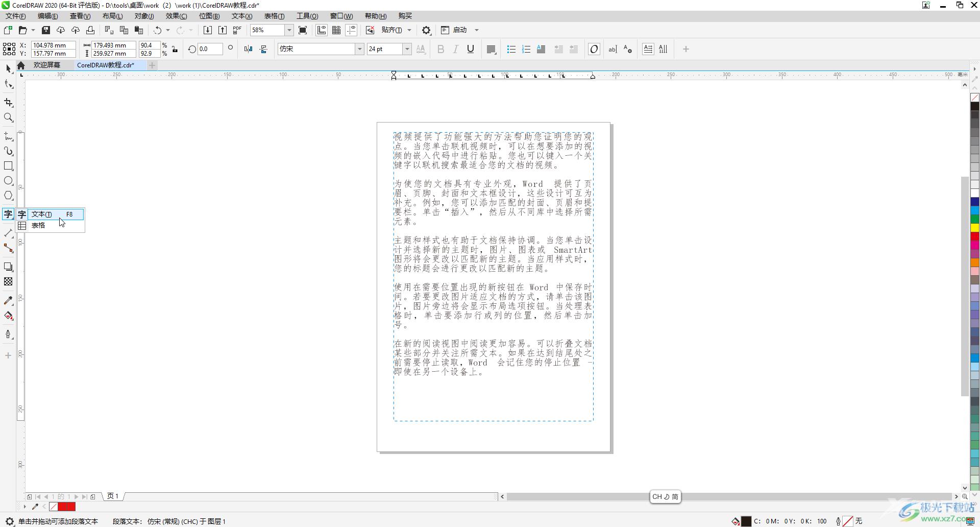Image resolution: width=980 pixels, height=527 pixels.
Task: Open the 文本 (Text) menu
Action: [242, 16]
